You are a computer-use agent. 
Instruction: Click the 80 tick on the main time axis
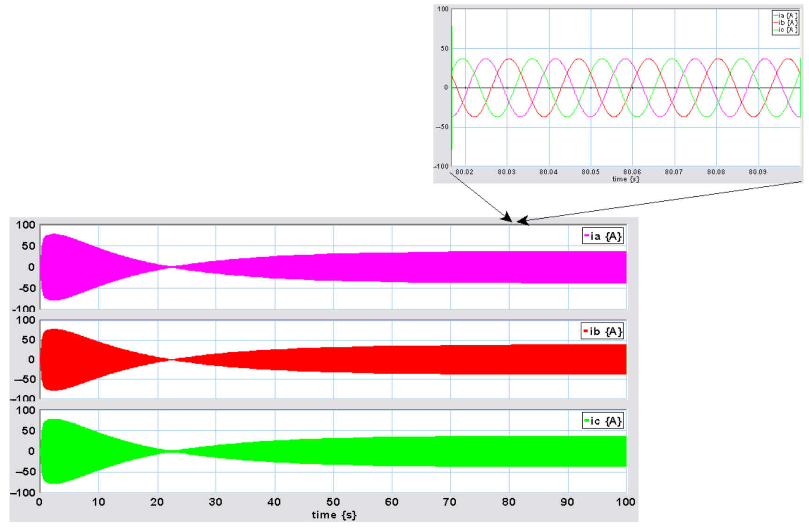[509, 502]
